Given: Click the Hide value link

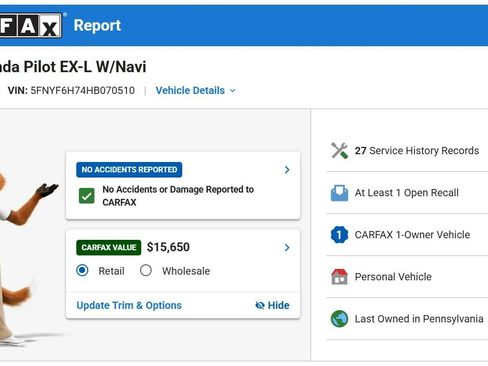Looking at the screenshot, I should (272, 305).
